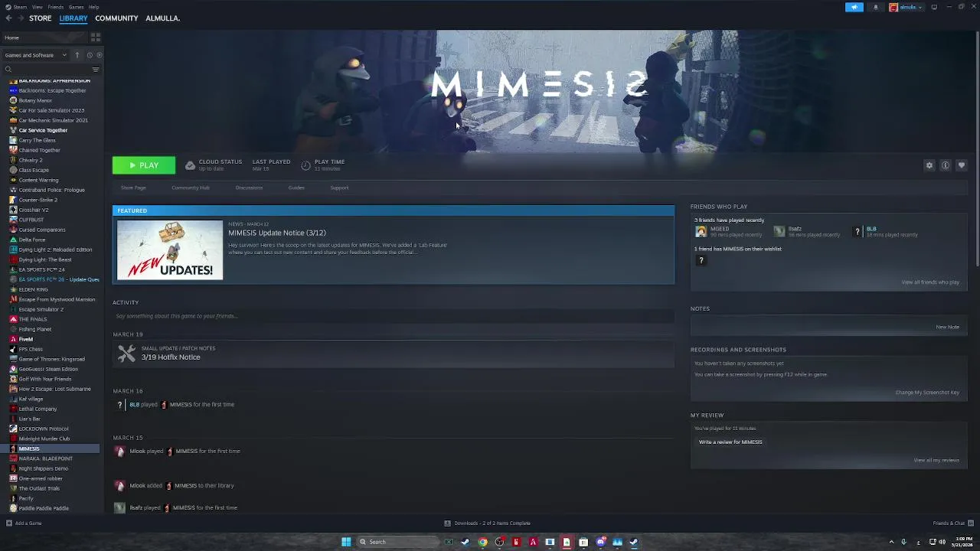Open Windows Start button
Screen dimensions: 980x551
tap(346, 542)
